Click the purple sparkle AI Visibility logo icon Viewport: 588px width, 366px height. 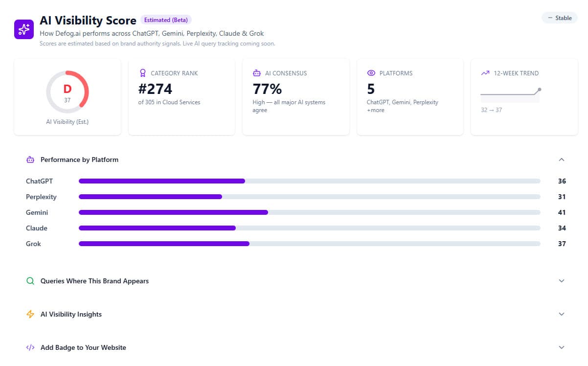pyautogui.click(x=24, y=29)
